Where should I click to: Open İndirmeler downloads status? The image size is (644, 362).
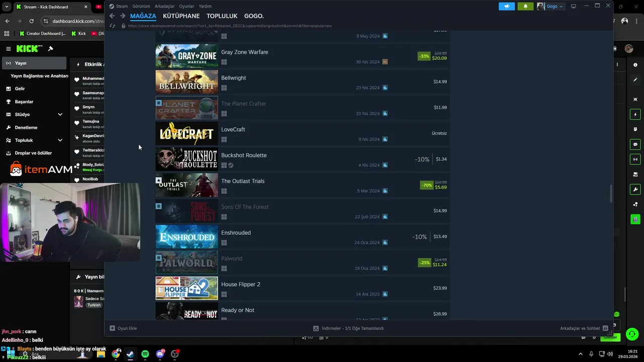point(348,328)
